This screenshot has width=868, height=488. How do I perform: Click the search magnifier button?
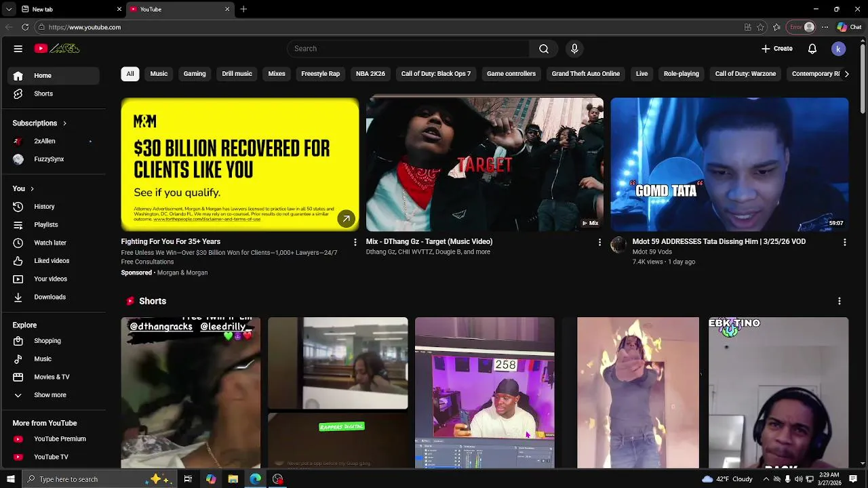tap(544, 49)
